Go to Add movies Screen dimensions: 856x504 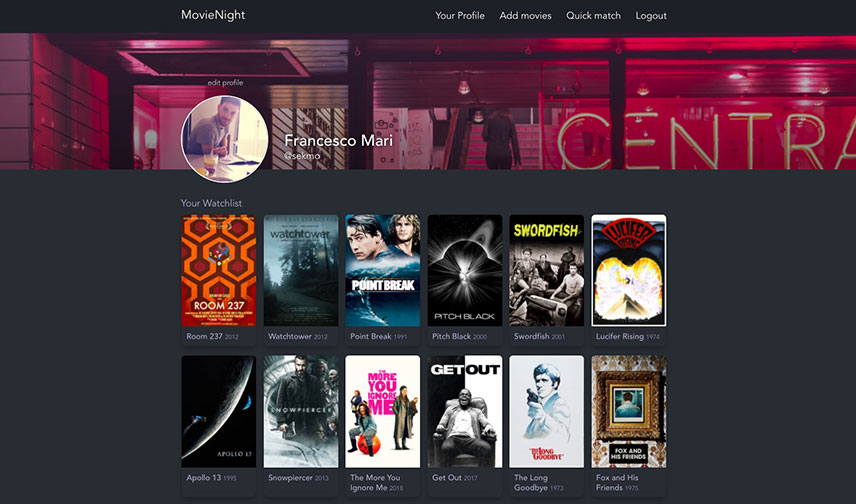(x=525, y=16)
